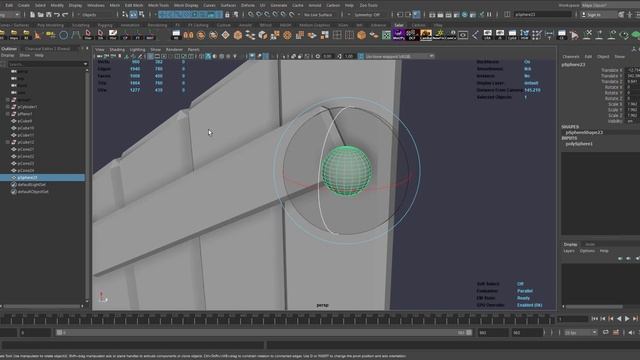Select by object type mode icon
This screenshot has height=360, width=640.
coord(133,15)
